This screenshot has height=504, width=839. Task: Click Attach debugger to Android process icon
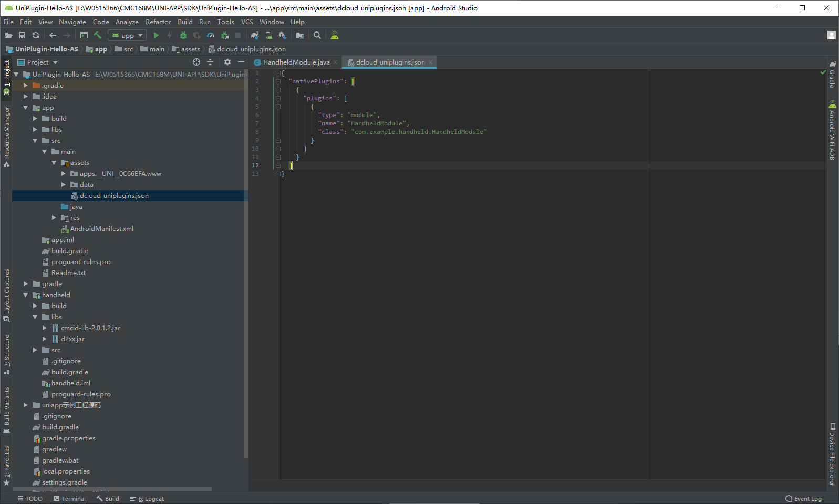[225, 35]
